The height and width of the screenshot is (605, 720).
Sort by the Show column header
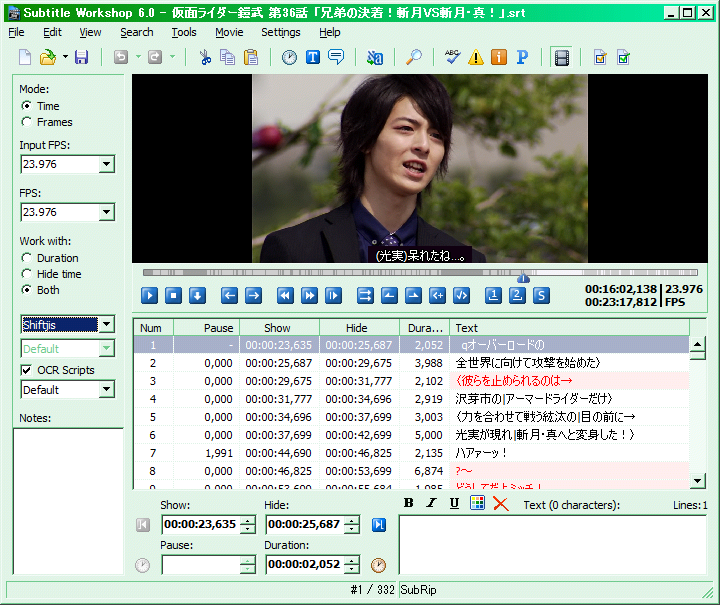pos(279,328)
